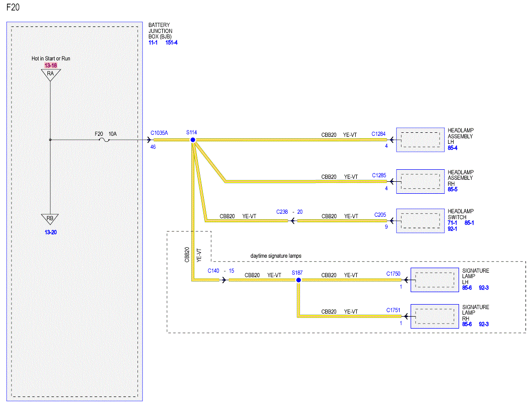Click the C1751 connector label
Screen dimensions: 532x404
pos(393,310)
